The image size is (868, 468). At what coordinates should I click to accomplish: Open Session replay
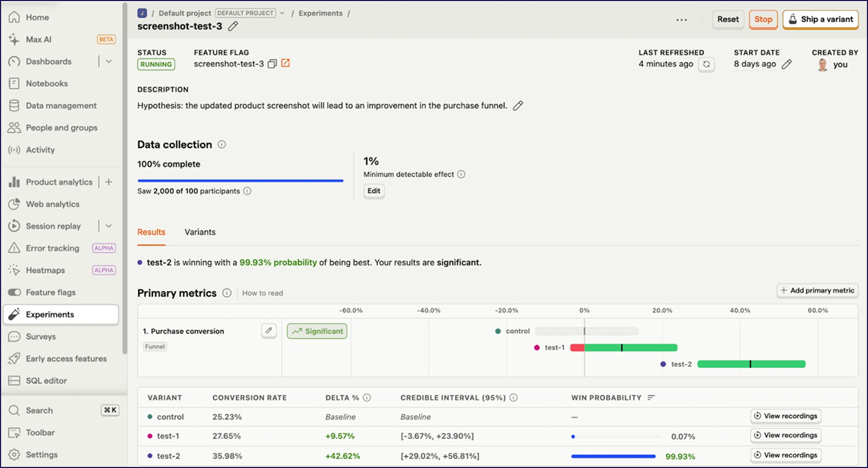[x=53, y=226]
